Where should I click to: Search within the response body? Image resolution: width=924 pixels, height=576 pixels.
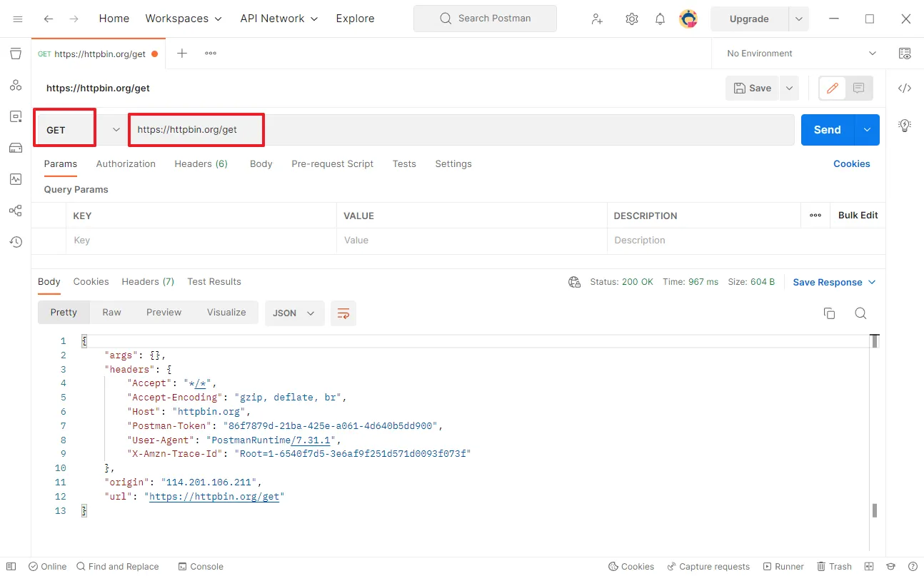860,313
